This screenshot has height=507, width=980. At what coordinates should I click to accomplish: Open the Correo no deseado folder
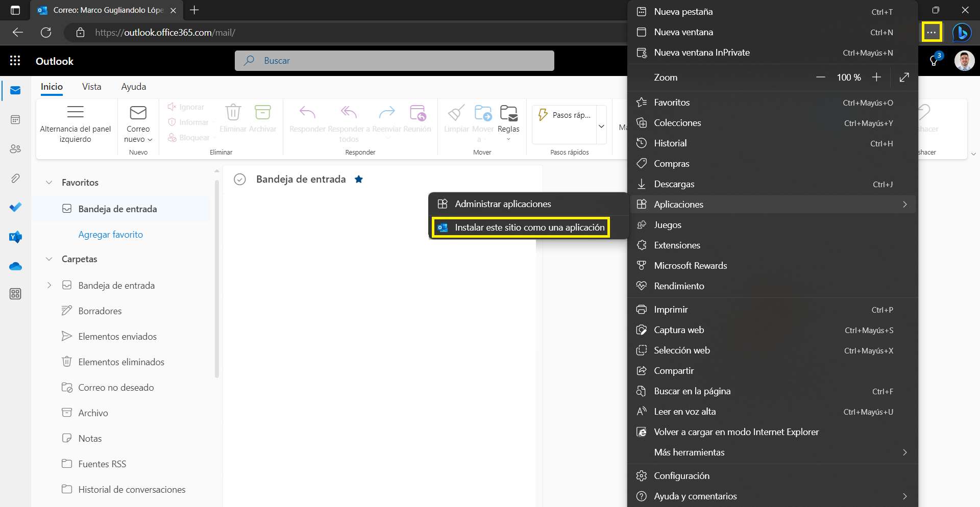[116, 387]
